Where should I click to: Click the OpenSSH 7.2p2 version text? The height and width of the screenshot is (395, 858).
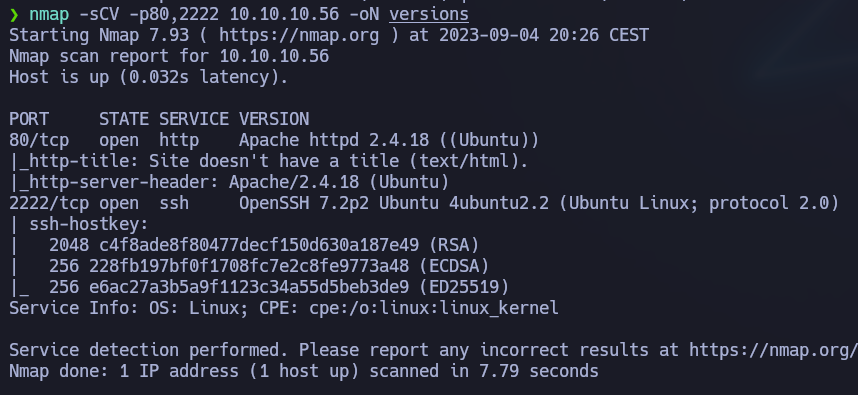click(304, 203)
